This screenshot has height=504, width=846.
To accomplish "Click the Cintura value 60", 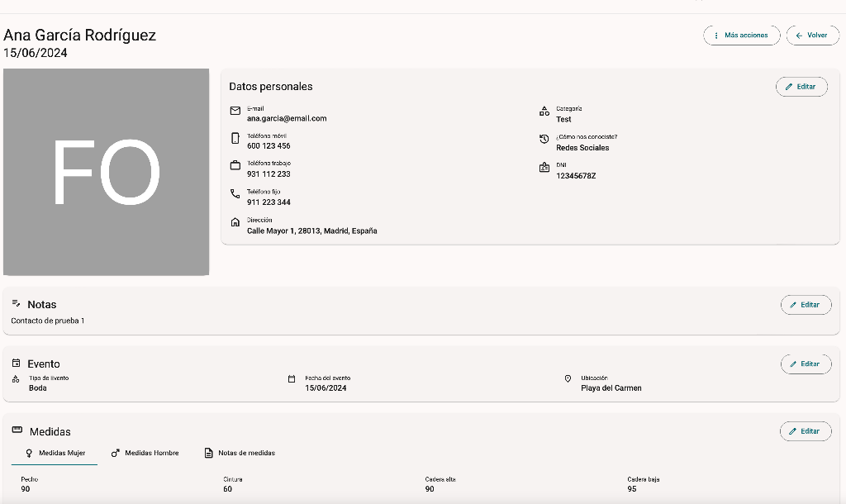I will click(x=228, y=489).
